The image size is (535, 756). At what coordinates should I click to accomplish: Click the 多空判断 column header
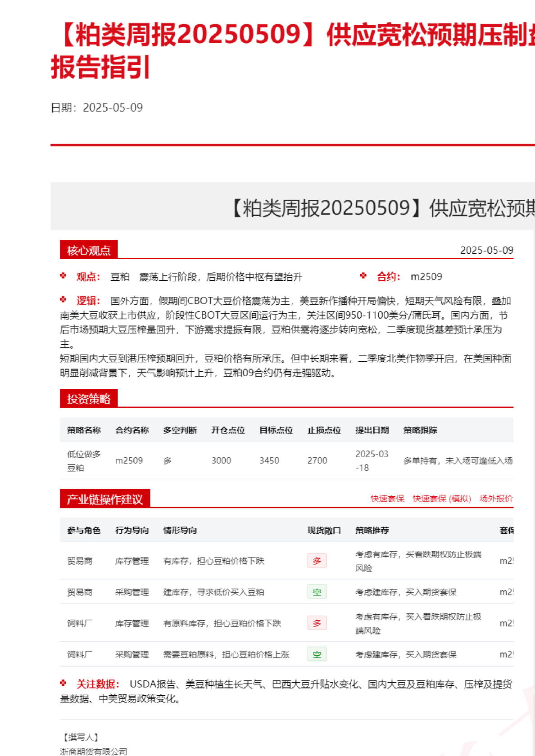click(180, 430)
